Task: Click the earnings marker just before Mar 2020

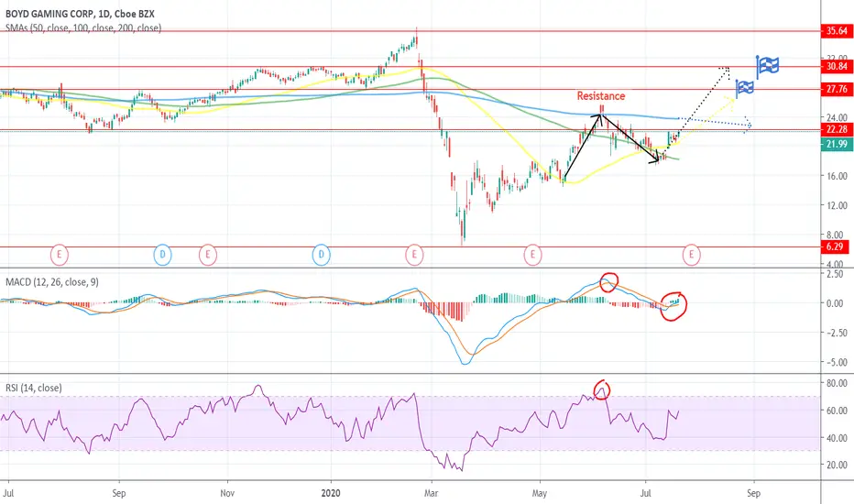Action: point(414,254)
